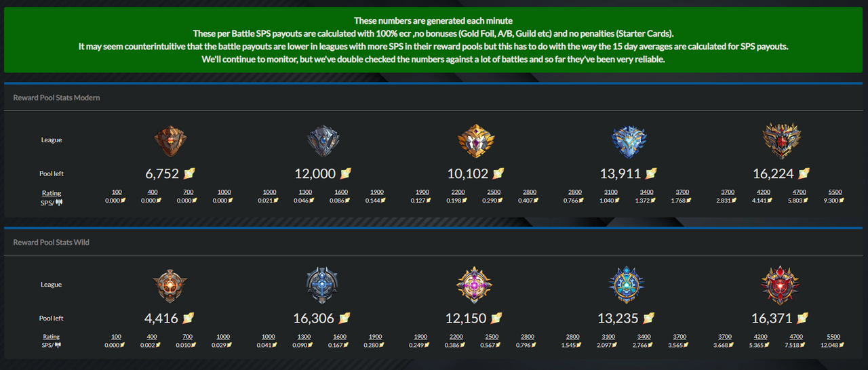Open the Modern Gold league badge

pos(475,140)
